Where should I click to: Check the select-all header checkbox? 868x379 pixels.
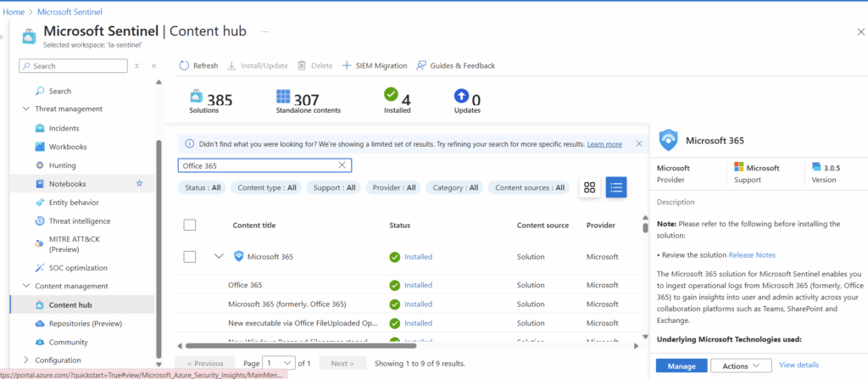point(190,225)
